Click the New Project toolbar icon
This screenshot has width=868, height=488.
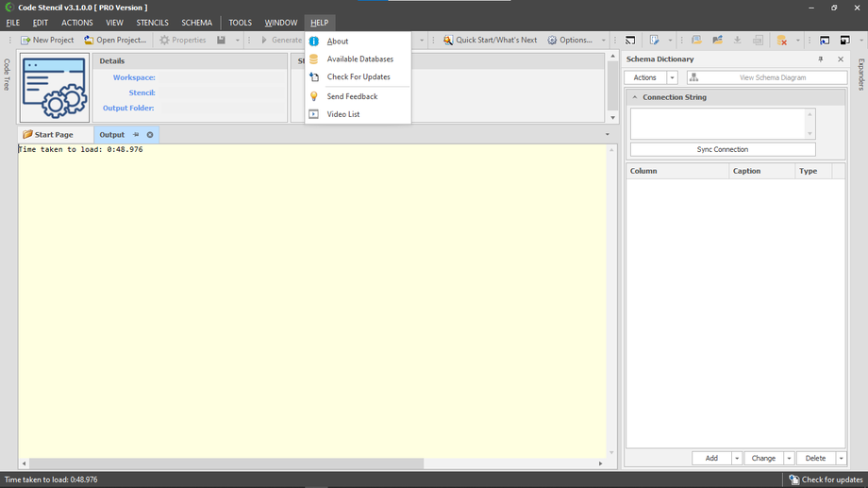pyautogui.click(x=25, y=41)
